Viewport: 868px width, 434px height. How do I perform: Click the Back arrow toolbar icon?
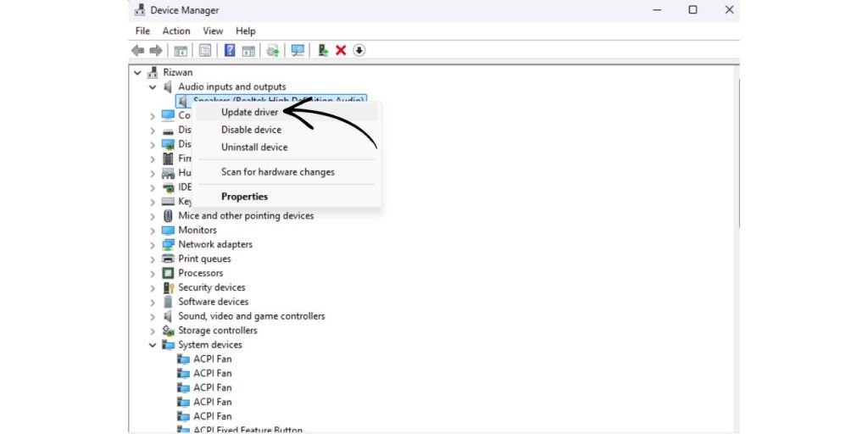tap(138, 50)
